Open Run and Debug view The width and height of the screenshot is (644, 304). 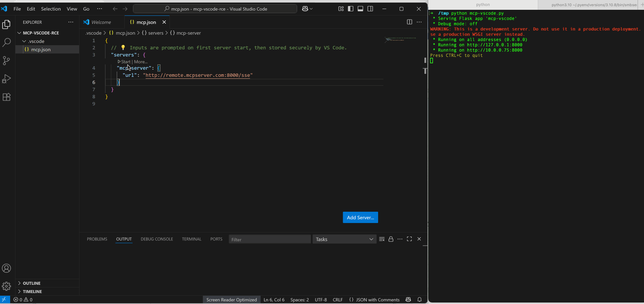point(6,79)
